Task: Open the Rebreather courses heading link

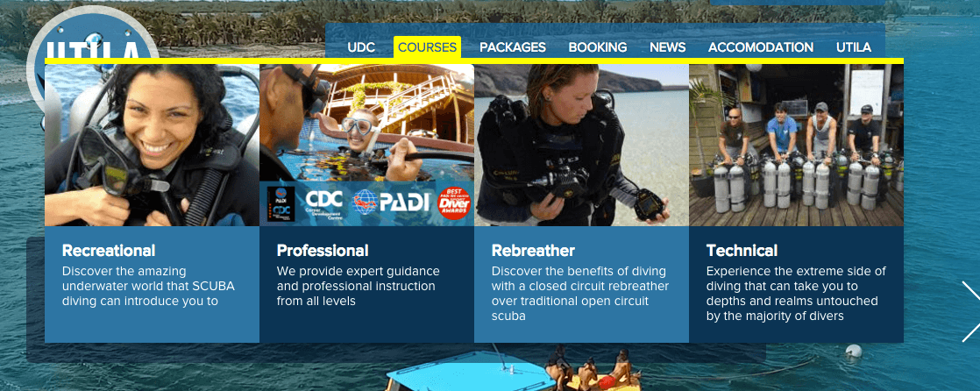Action: click(533, 251)
